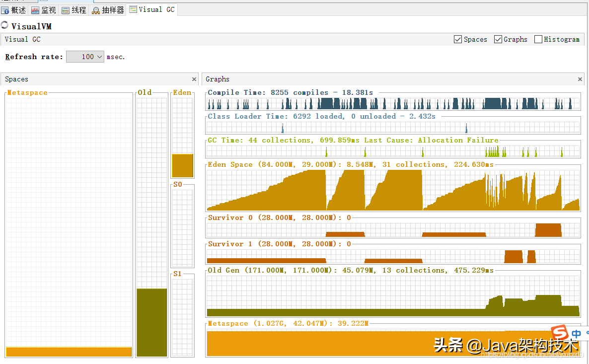
Task: Select the Visual GC tab
Action: [x=152, y=9]
